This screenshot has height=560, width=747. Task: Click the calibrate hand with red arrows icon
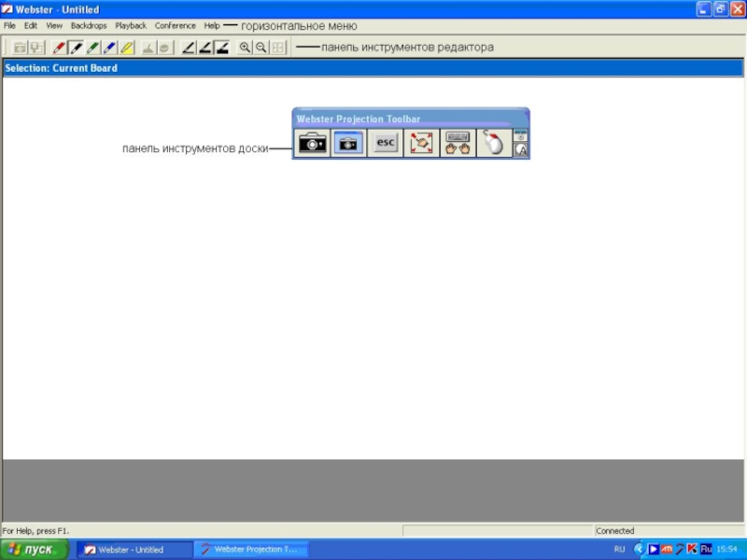[x=421, y=143]
